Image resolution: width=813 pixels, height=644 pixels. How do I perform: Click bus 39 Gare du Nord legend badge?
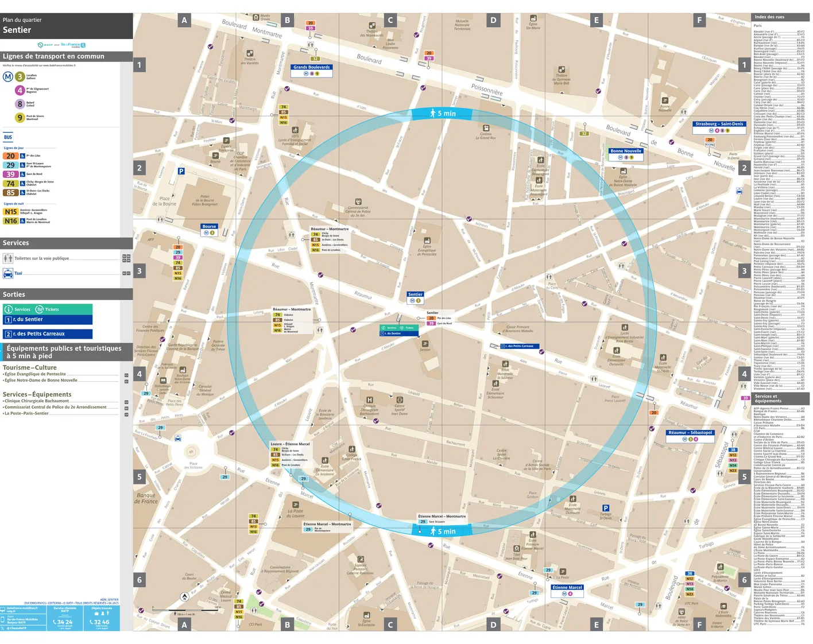click(x=11, y=174)
